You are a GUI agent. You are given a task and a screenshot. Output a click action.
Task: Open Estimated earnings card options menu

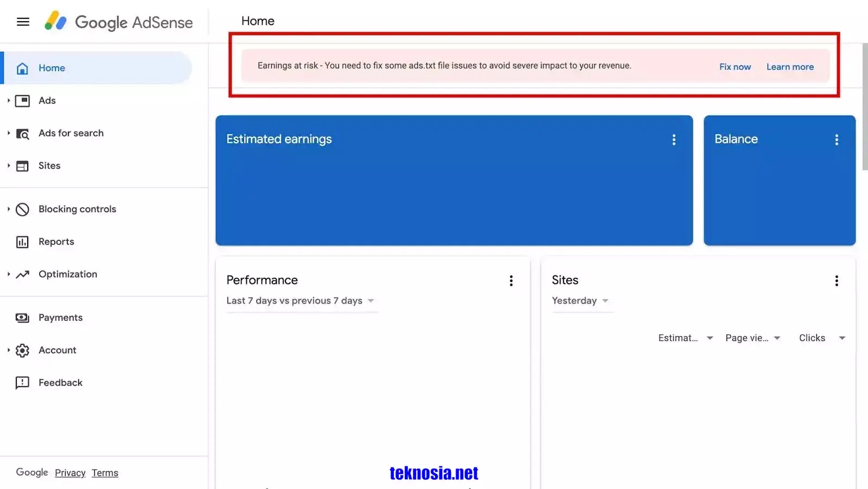pyautogui.click(x=674, y=139)
